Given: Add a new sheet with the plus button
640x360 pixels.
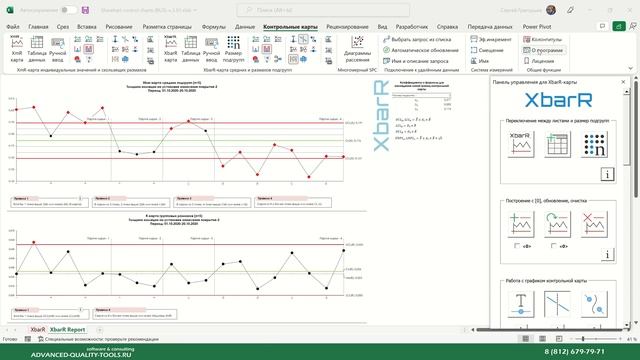Looking at the screenshot, I should [x=99, y=330].
